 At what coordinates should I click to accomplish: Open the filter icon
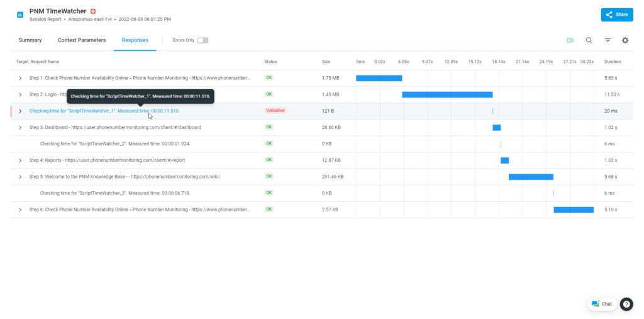[x=608, y=40]
